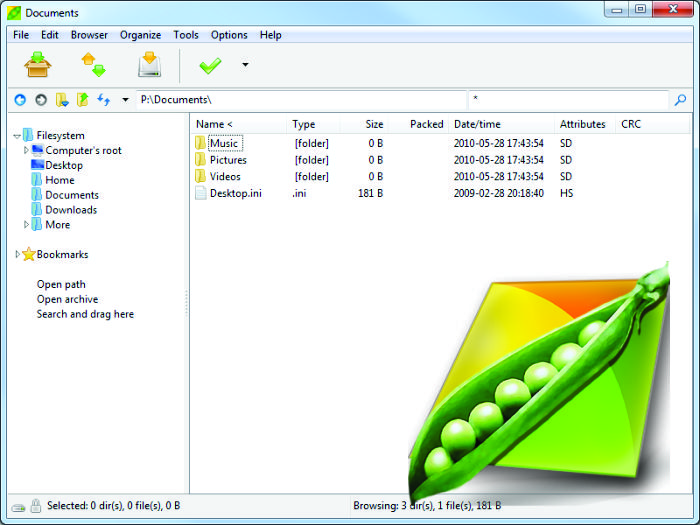The image size is (700, 525).
Task: Click the Music folder icon
Action: point(200,143)
